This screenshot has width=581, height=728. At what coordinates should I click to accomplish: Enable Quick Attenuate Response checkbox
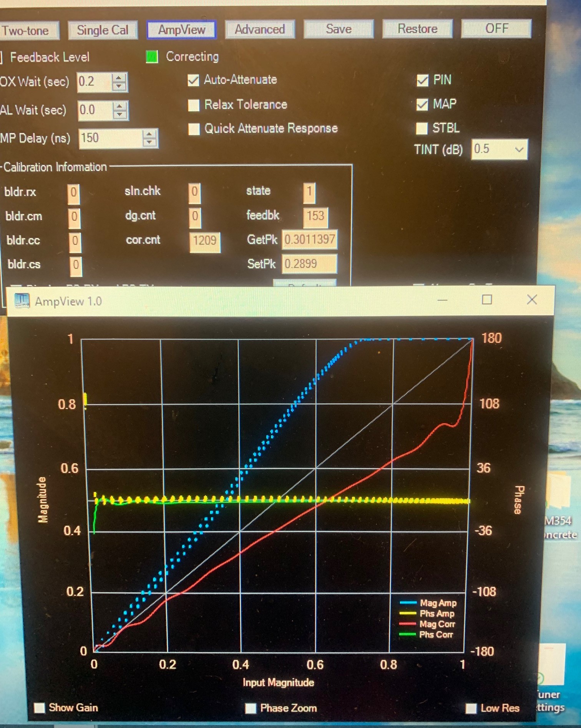pyautogui.click(x=194, y=129)
